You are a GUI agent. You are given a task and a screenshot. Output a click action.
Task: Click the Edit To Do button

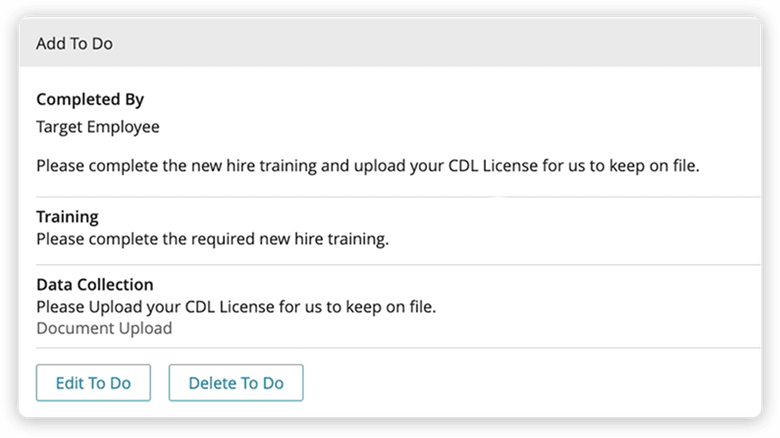92,383
